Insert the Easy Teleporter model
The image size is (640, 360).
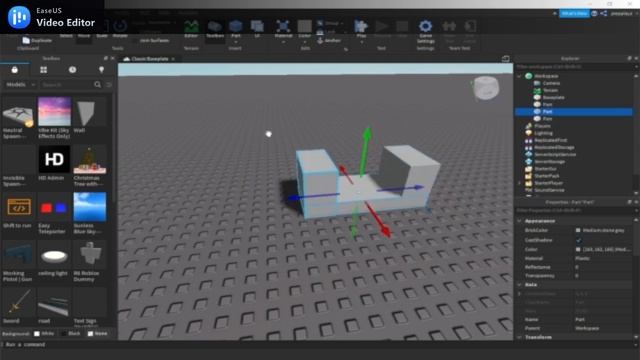54,207
